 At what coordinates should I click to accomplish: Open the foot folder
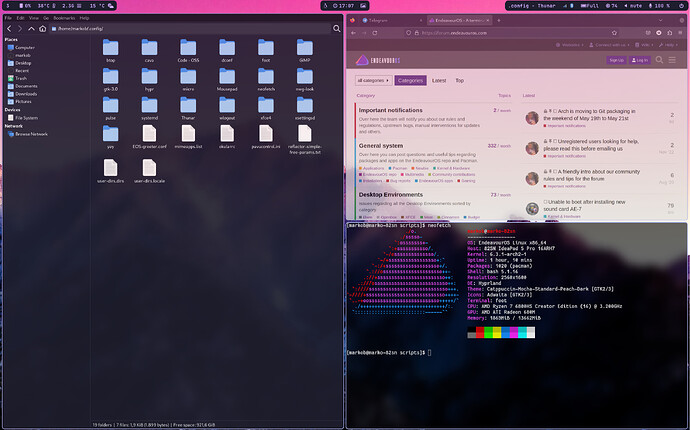pyautogui.click(x=266, y=51)
